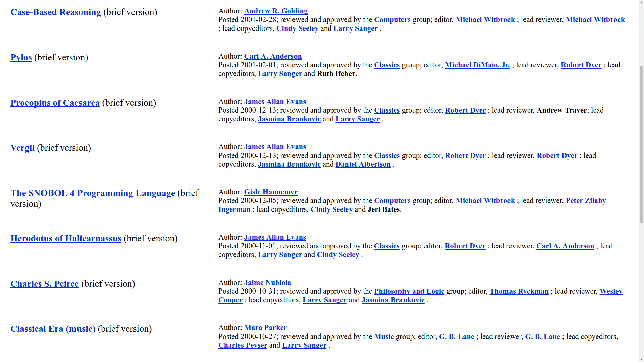This screenshot has width=644, height=362.
Task: Select the Jeri Bates name text
Action: (x=383, y=209)
